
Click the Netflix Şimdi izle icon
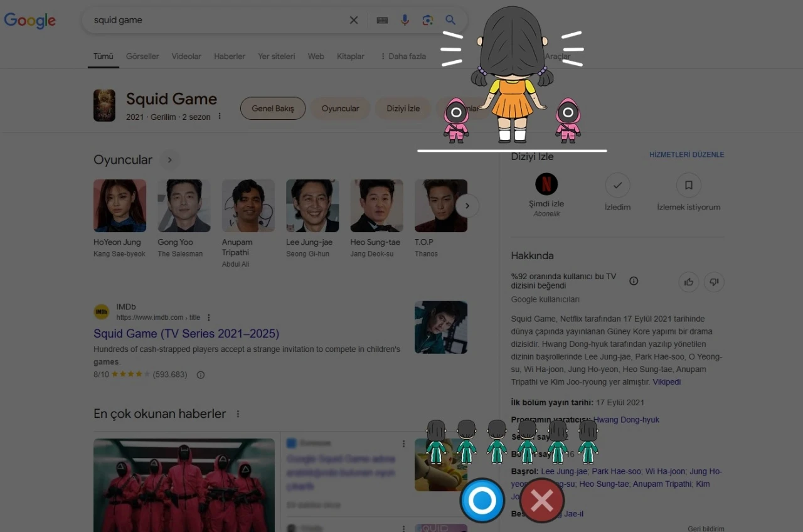[x=546, y=184]
